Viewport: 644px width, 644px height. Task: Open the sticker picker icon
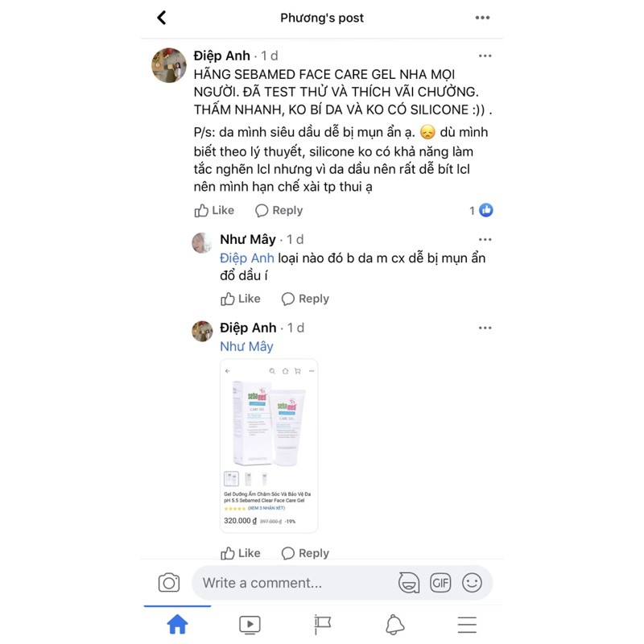[x=409, y=582]
